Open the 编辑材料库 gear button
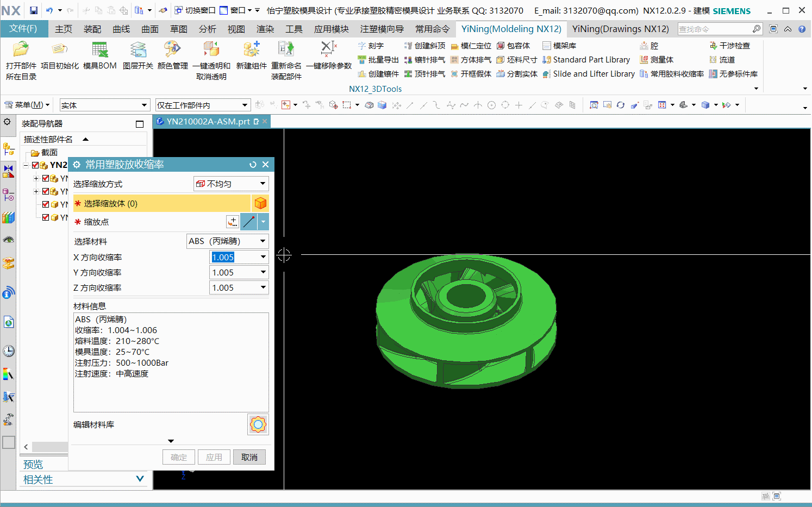 258,424
